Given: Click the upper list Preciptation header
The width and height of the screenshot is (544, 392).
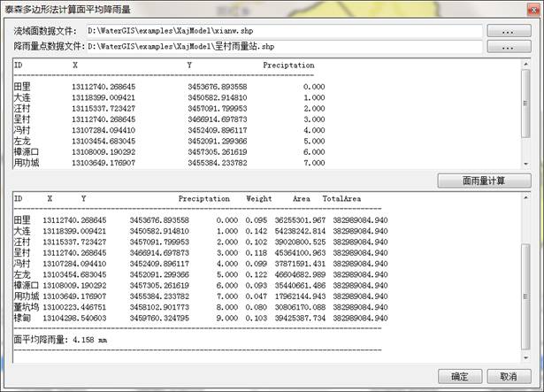Looking at the screenshot, I should pos(288,65).
